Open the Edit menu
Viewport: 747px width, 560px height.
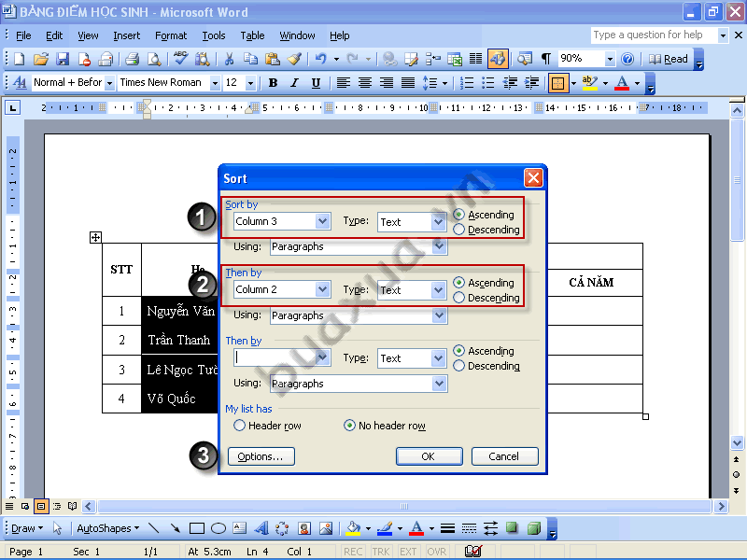click(54, 35)
